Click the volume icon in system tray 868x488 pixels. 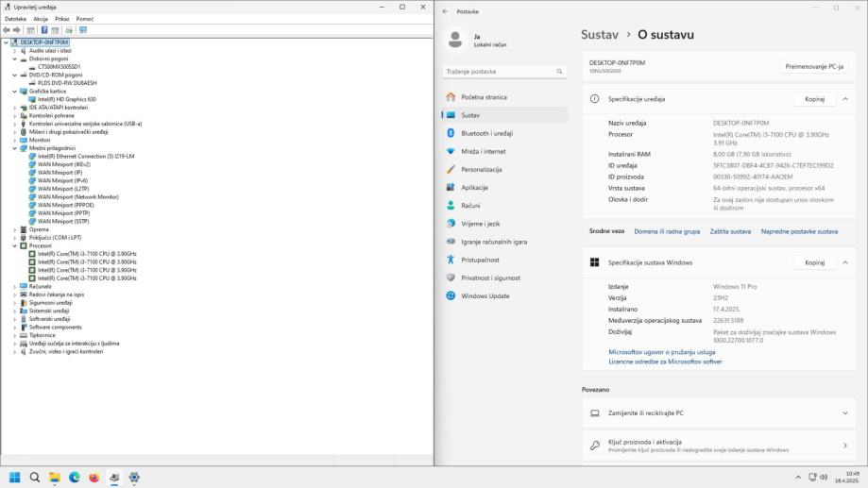[x=824, y=478]
